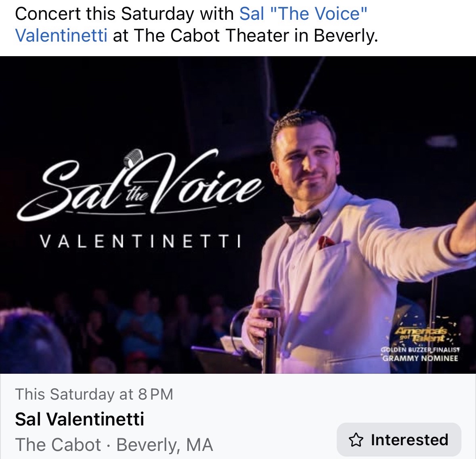Screen dimensions: 476x459
Task: Click the star icon in Interested button
Action: pyautogui.click(x=356, y=440)
